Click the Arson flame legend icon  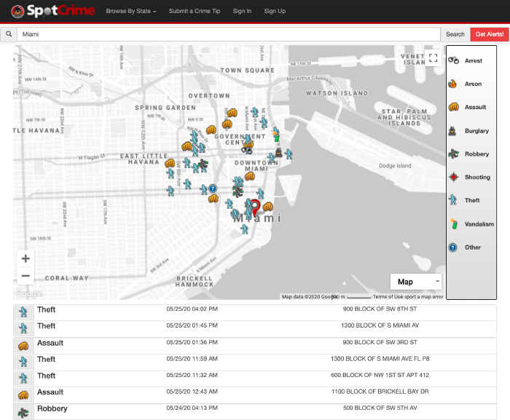click(453, 84)
